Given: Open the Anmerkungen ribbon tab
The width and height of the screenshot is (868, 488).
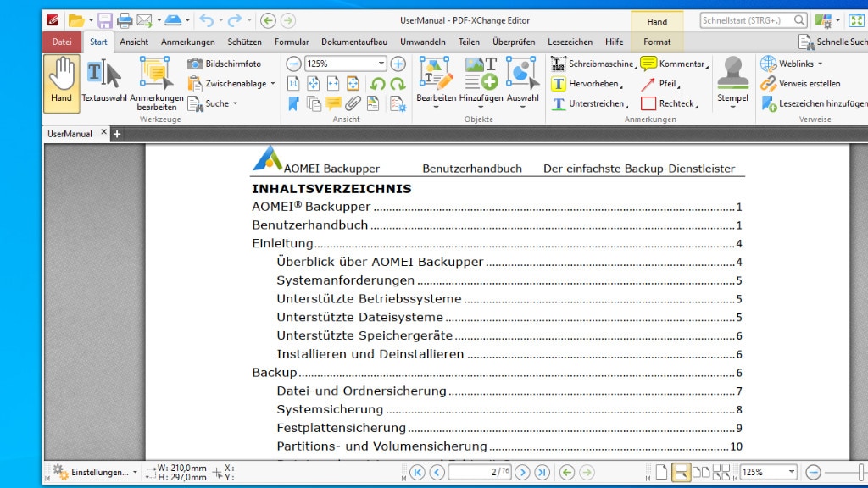Looking at the screenshot, I should click(187, 42).
